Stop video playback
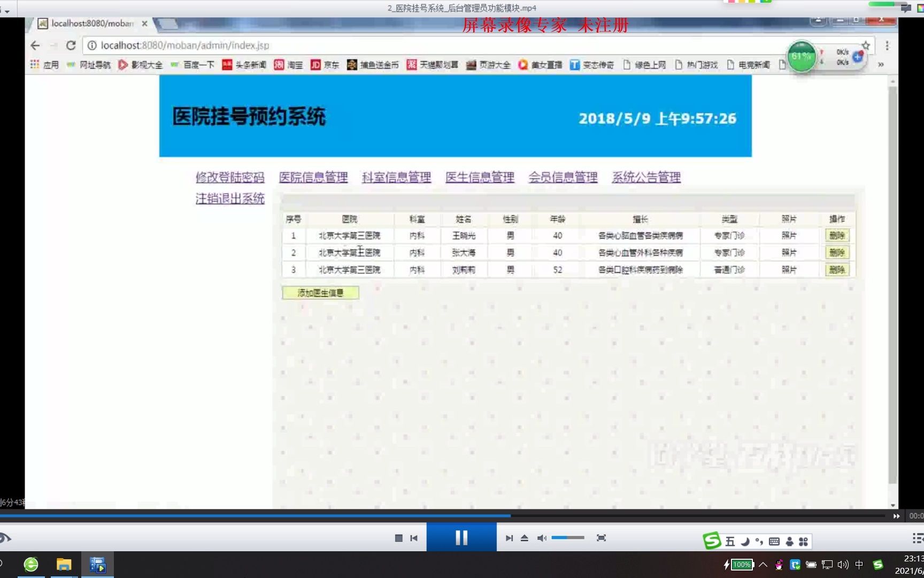 pos(398,538)
